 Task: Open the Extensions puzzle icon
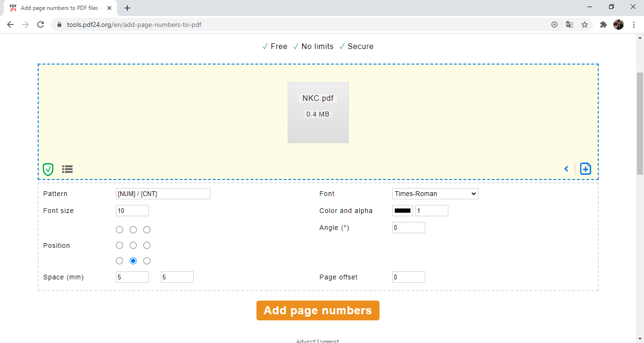pos(603,24)
